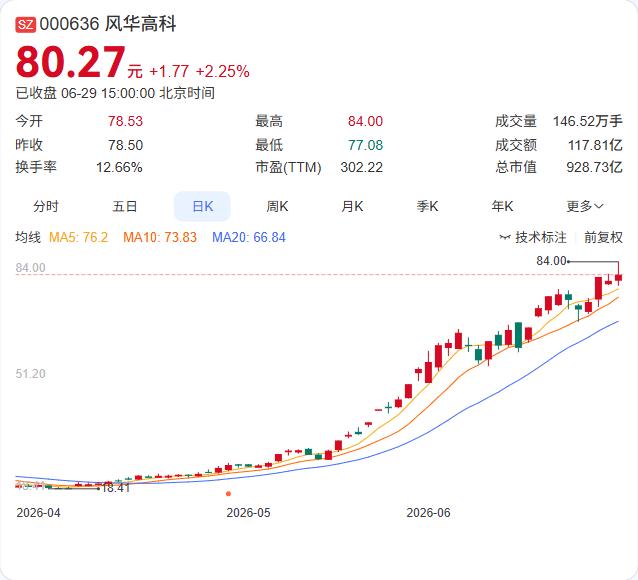Viewport: 638px width, 580px height.
Task: Click the 市盈(TTM) value 302.22
Action: tap(362, 167)
